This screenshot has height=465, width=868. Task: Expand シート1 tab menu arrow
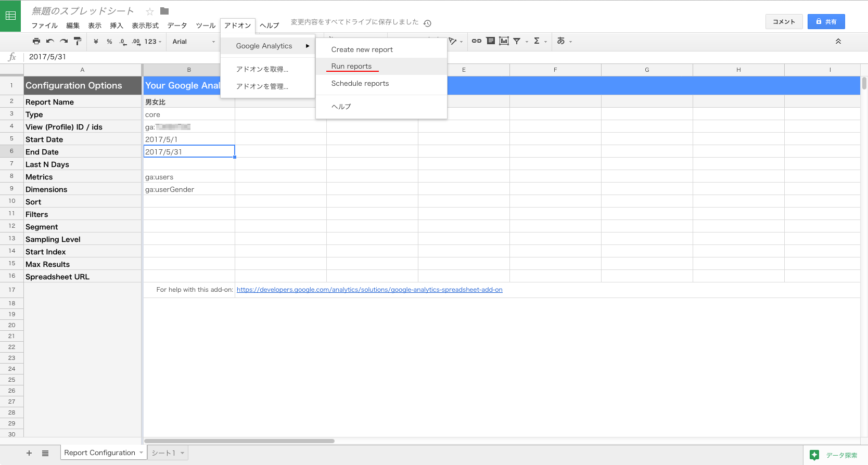182,453
